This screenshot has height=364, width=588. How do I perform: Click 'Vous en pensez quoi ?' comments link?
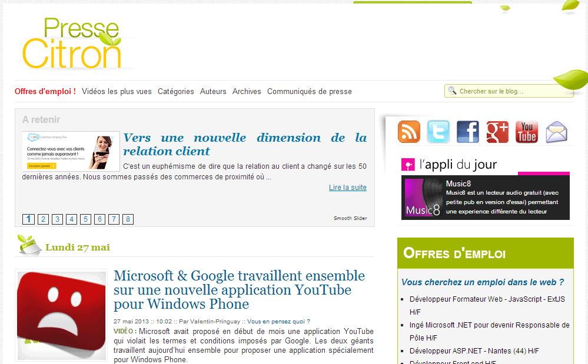tap(278, 321)
